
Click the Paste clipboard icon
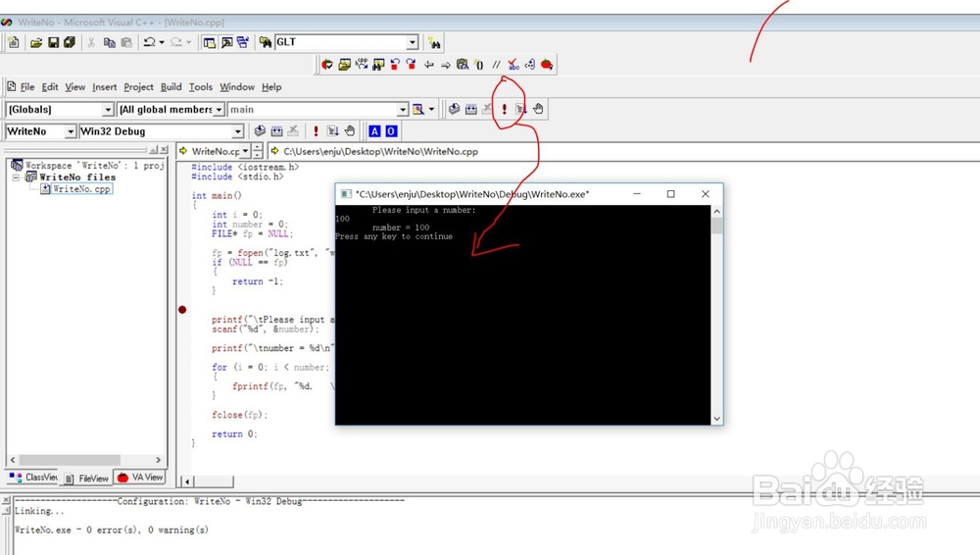[126, 42]
